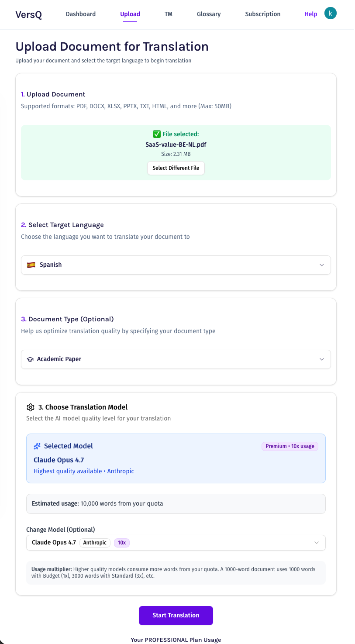Viewport: 355px width, 644px height.
Task: Click the purple 10x badge in model selector
Action: click(x=121, y=542)
